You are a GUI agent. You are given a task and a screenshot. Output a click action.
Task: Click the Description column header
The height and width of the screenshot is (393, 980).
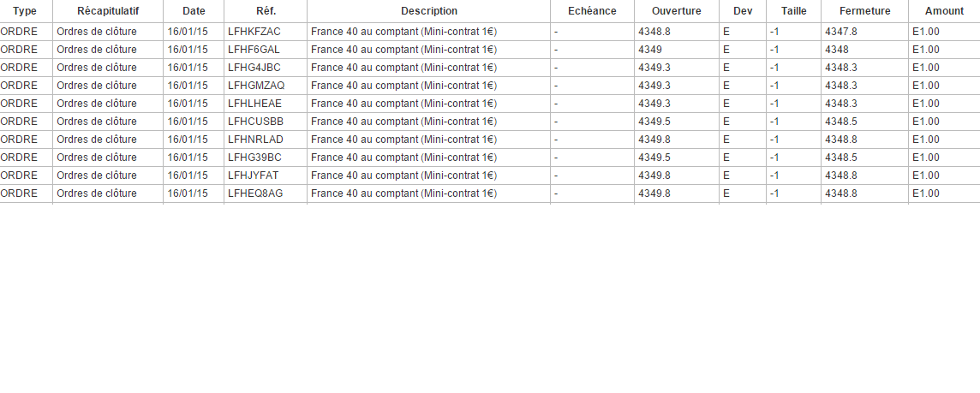429,11
